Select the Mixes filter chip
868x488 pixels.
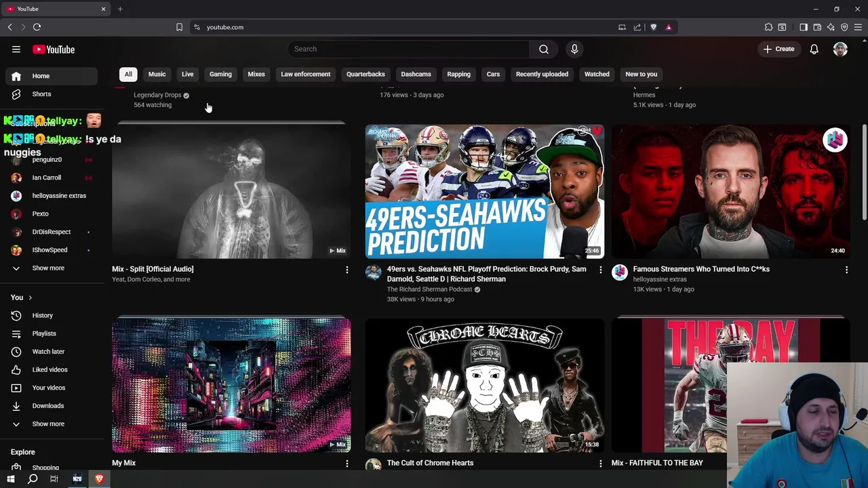(256, 74)
